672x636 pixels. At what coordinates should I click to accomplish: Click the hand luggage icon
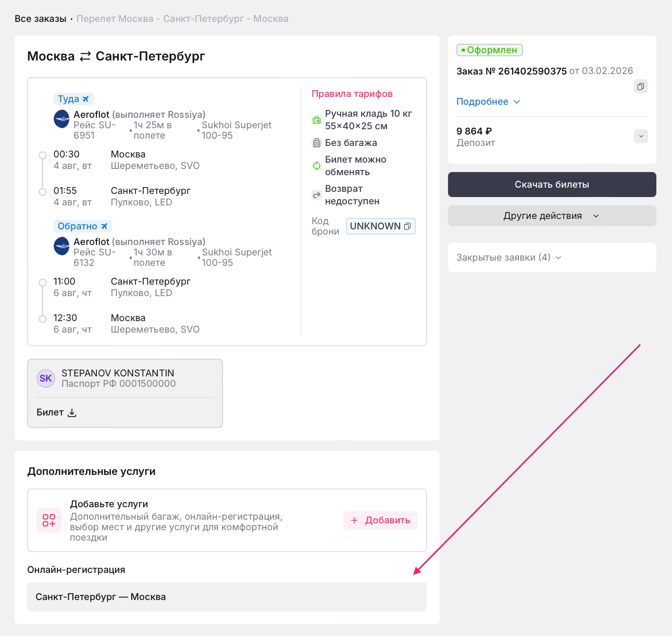[x=316, y=120]
